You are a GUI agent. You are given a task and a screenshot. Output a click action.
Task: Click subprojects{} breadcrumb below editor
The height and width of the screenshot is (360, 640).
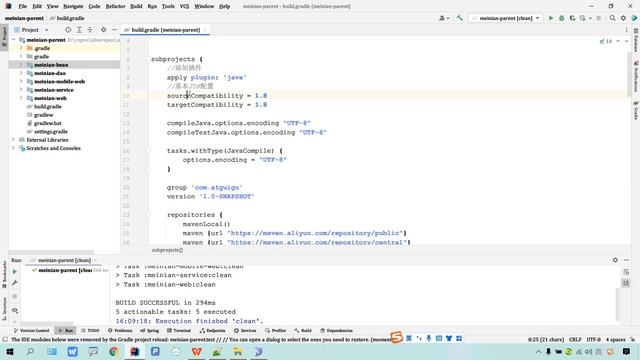tap(167, 250)
